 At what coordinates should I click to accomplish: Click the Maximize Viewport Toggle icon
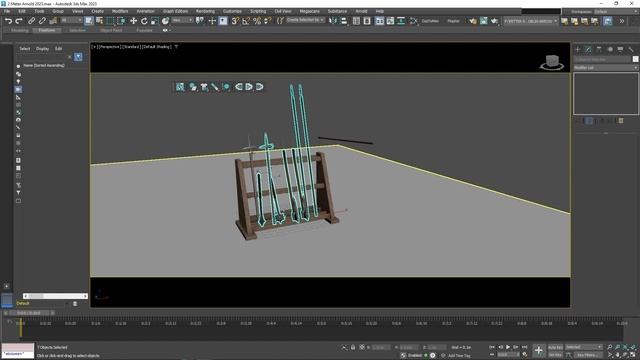point(633,355)
